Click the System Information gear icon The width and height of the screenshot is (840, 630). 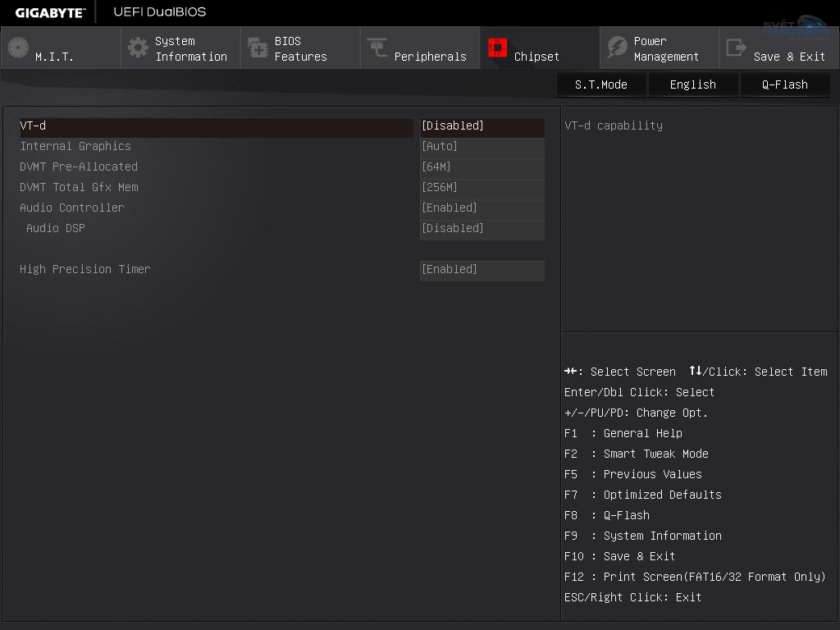pos(139,48)
